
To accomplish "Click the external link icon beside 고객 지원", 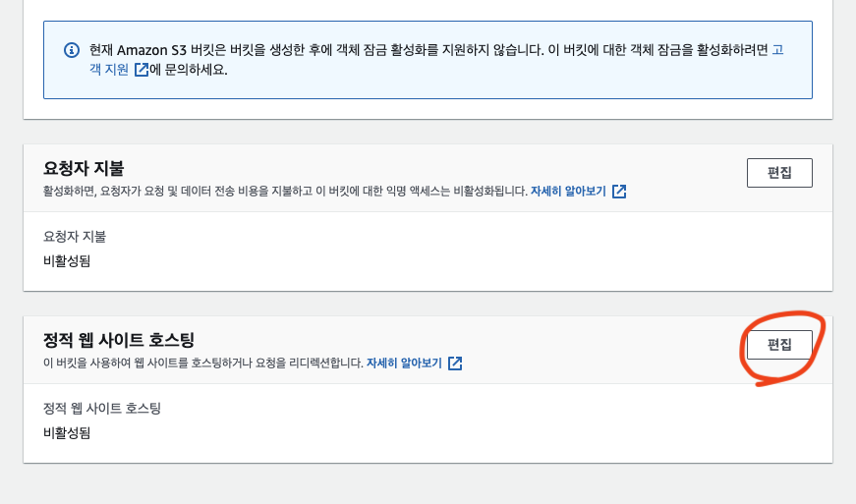I will (x=142, y=70).
